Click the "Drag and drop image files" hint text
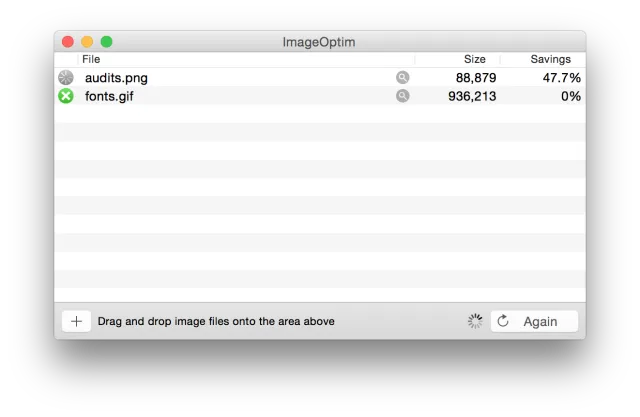 pyautogui.click(x=216, y=321)
